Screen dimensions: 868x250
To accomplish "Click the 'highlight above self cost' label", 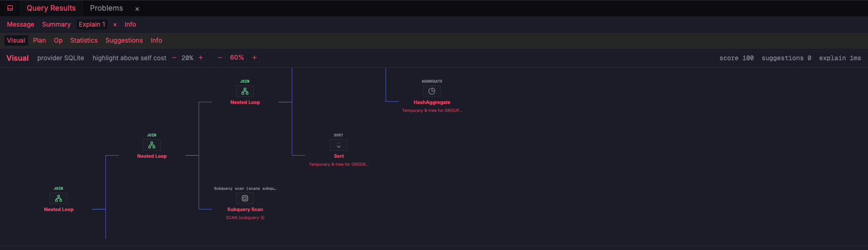I will tap(129, 58).
